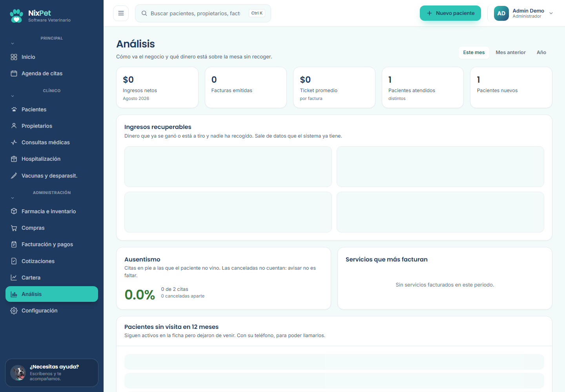Click the Farmacia e inventario box icon
The height and width of the screenshot is (392, 565).
(x=14, y=211)
